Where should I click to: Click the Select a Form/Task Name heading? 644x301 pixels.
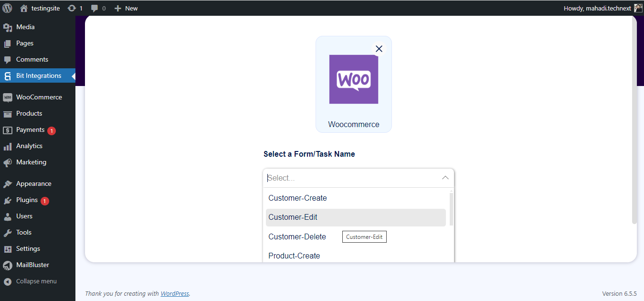tap(309, 154)
